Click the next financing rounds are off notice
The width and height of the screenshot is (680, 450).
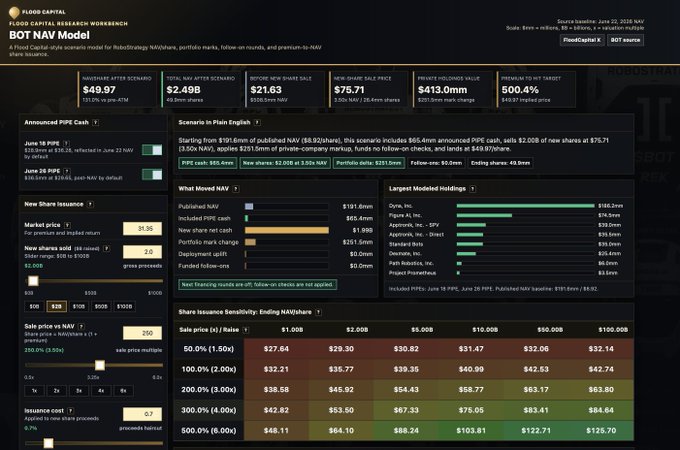click(258, 285)
